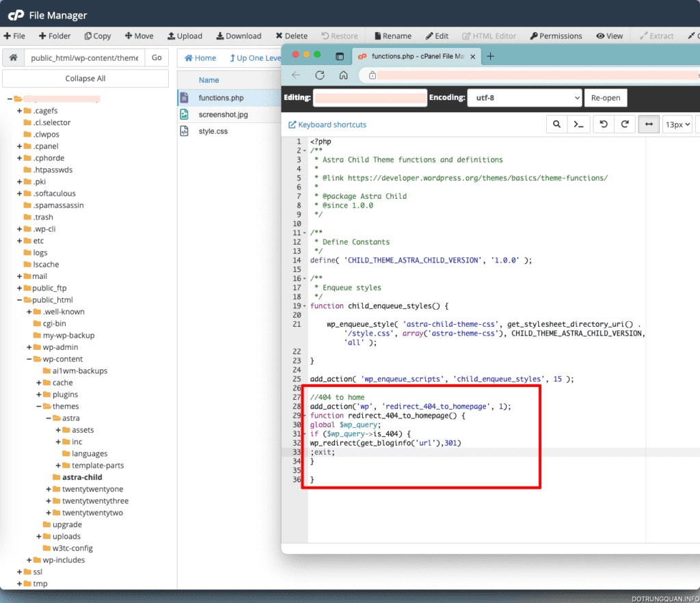The width and height of the screenshot is (700, 603).
Task: Click the cPanel logo in header
Action: pyautogui.click(x=16, y=15)
